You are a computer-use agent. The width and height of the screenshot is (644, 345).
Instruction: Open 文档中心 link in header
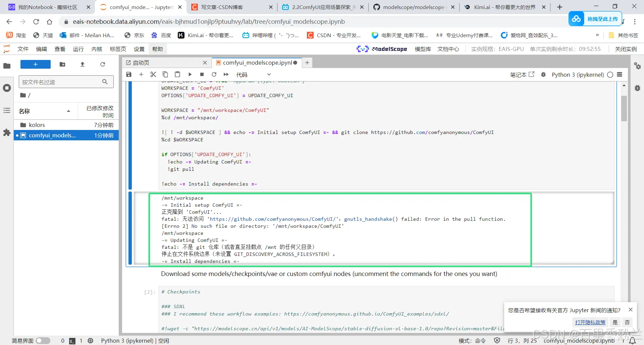[448, 49]
